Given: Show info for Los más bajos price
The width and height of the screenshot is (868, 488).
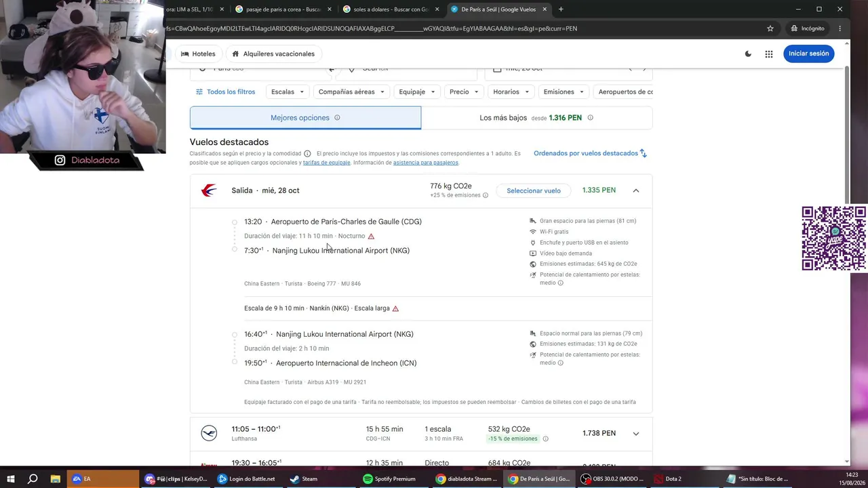Looking at the screenshot, I should 590,118.
